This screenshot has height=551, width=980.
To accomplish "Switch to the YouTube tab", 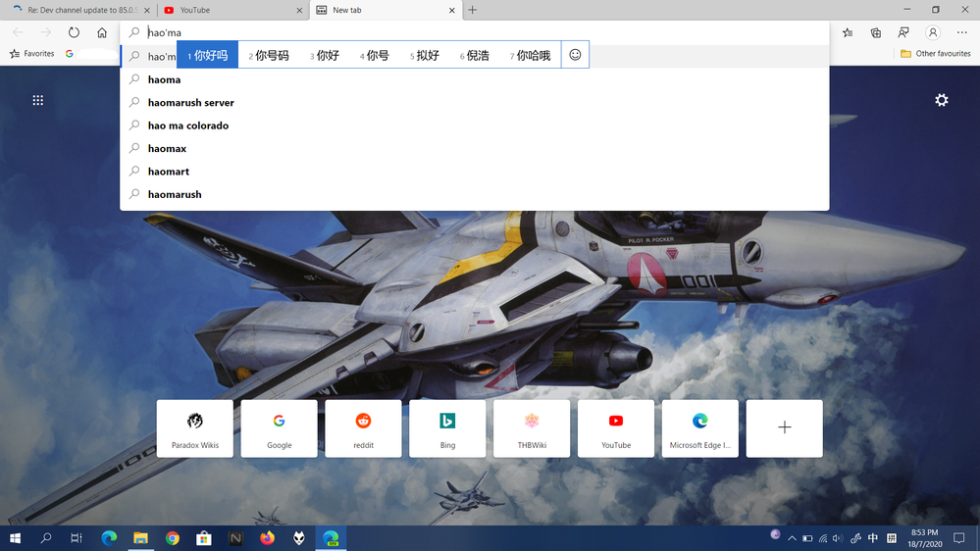I will coord(231,10).
